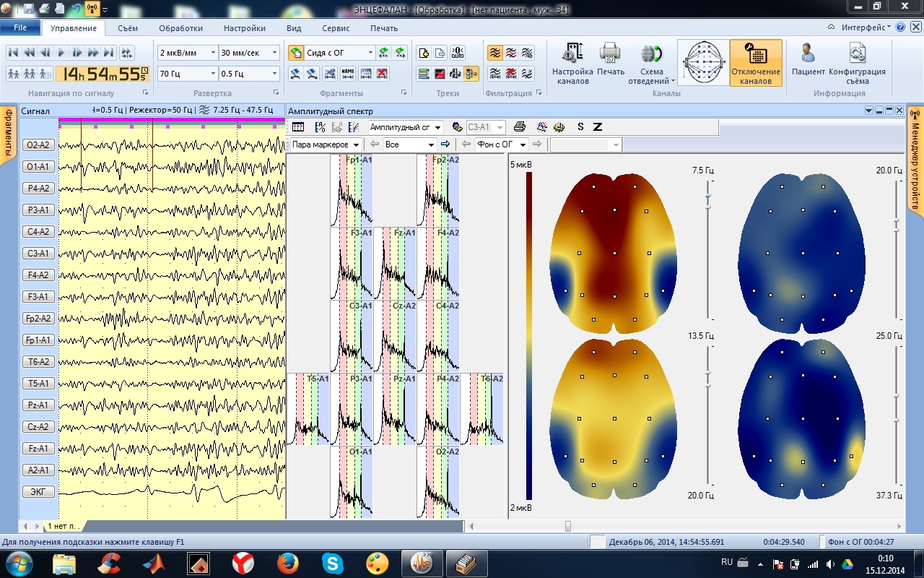Viewport: 924px width, 578px height.
Task: Open the 'Настройка каналов' channel settings
Action: click(572, 64)
